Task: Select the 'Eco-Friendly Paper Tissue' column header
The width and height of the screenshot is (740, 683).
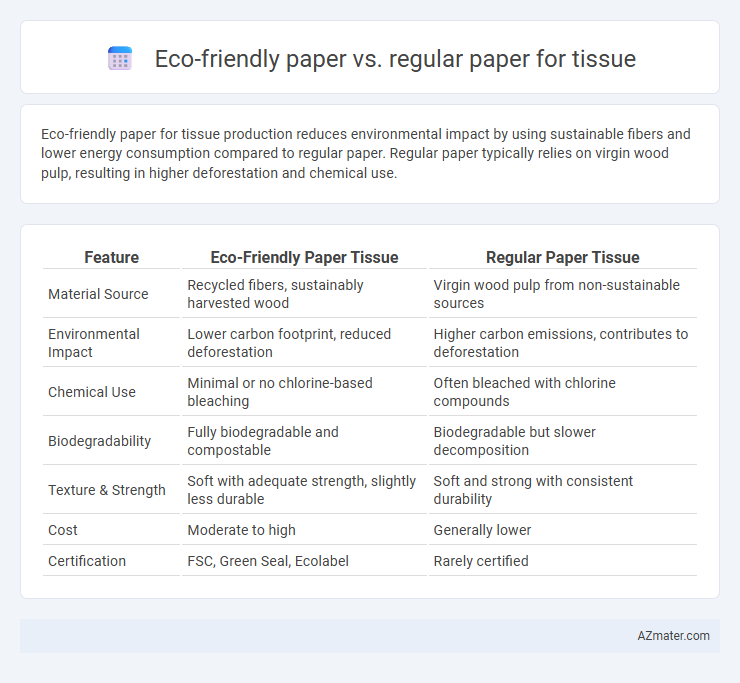Action: click(304, 257)
